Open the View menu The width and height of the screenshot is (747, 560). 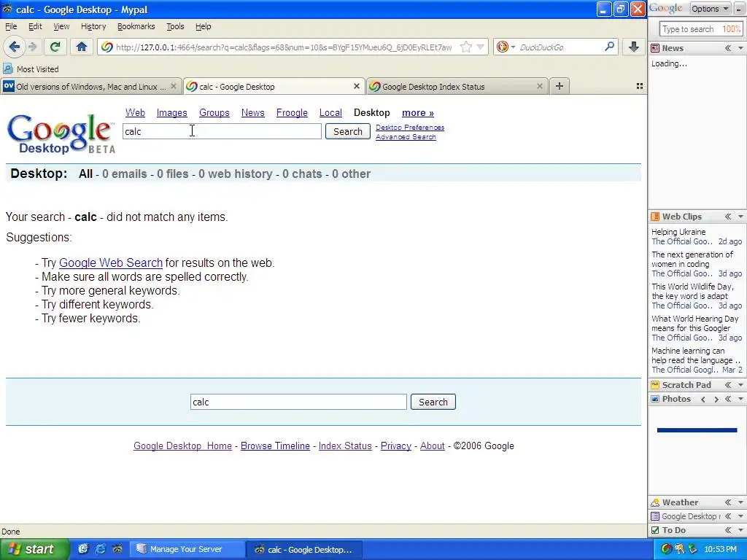(x=61, y=26)
